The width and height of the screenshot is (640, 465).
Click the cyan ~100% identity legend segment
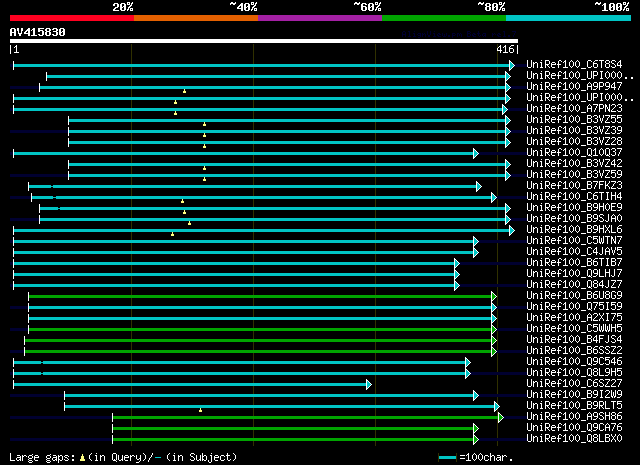(x=569, y=18)
